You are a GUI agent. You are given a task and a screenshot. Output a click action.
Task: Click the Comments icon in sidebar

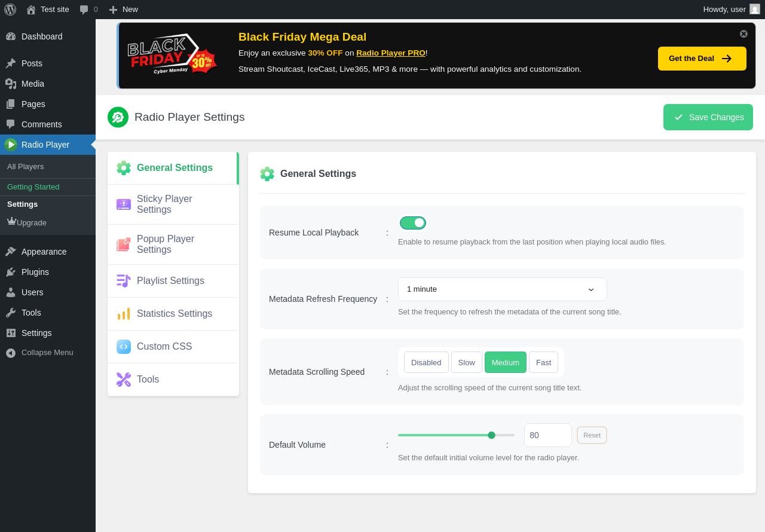11,124
